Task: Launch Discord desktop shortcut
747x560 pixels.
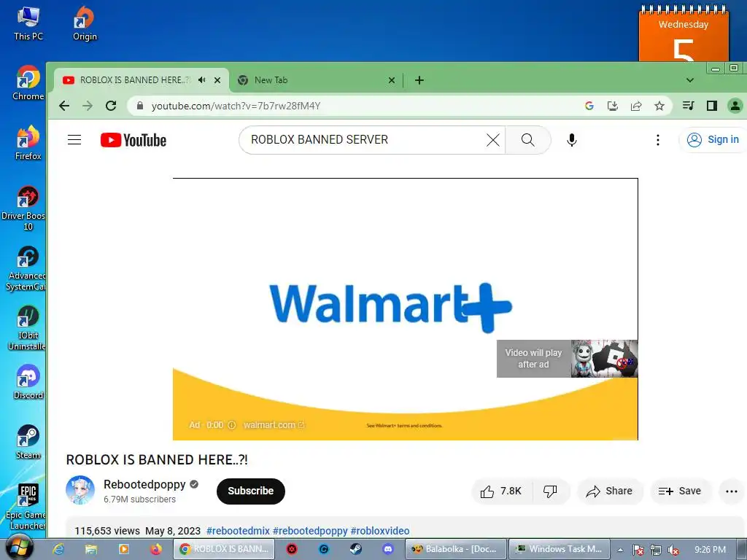Action: pos(28,382)
